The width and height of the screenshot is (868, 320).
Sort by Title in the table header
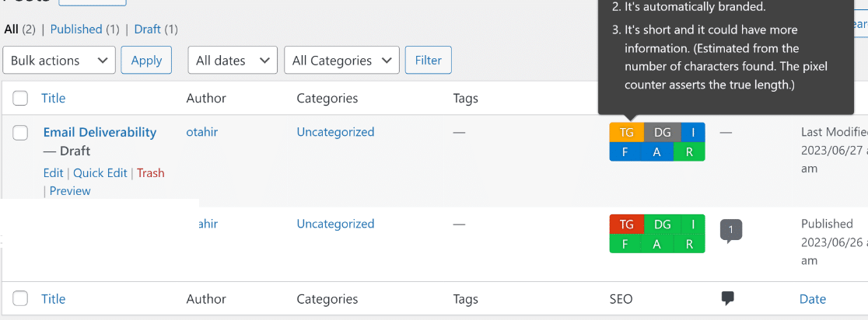[x=53, y=99]
